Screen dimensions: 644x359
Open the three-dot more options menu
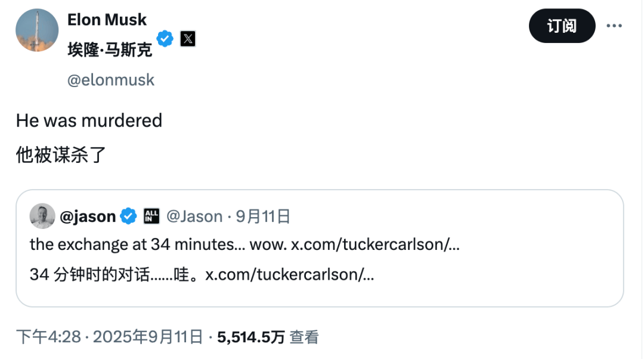[614, 26]
